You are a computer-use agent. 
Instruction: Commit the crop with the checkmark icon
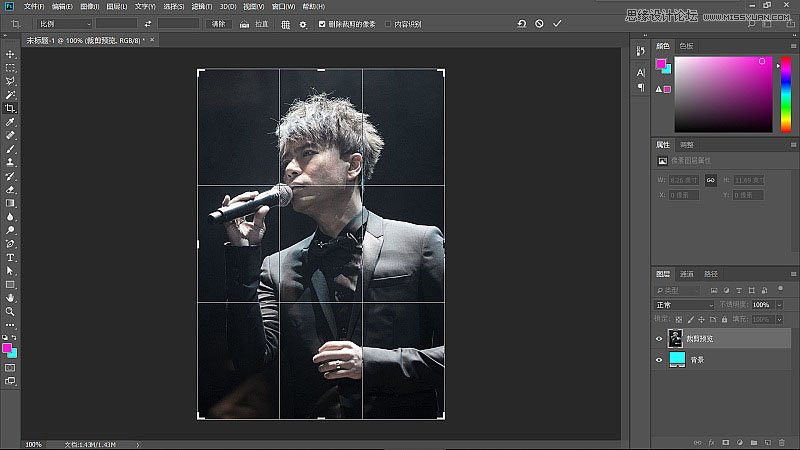pos(557,23)
